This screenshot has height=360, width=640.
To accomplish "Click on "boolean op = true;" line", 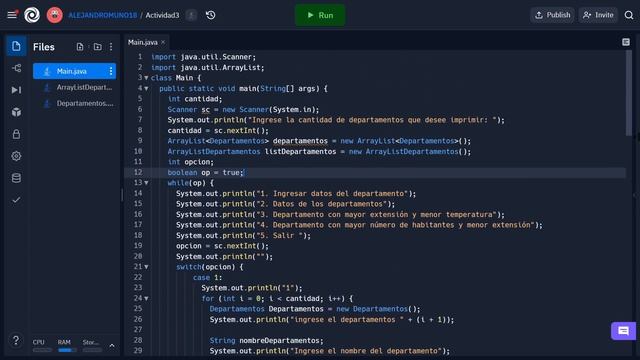I will click(x=206, y=172).
